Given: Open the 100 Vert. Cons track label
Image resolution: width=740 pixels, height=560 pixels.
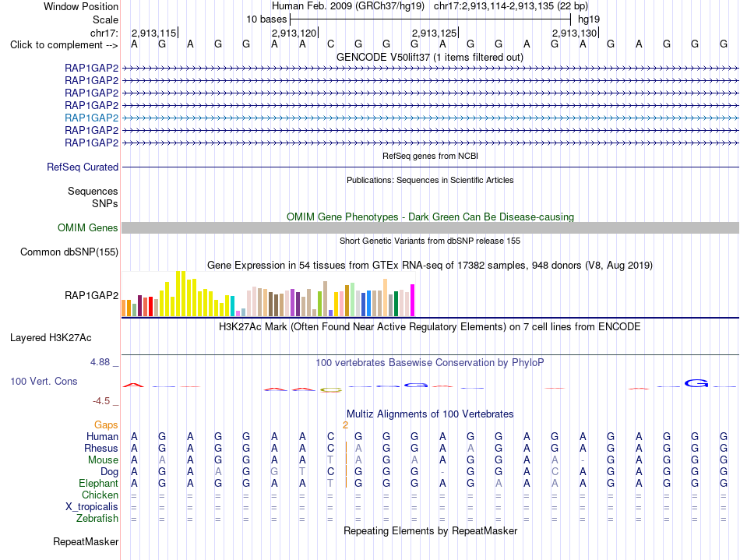Looking at the screenshot, I should [44, 381].
